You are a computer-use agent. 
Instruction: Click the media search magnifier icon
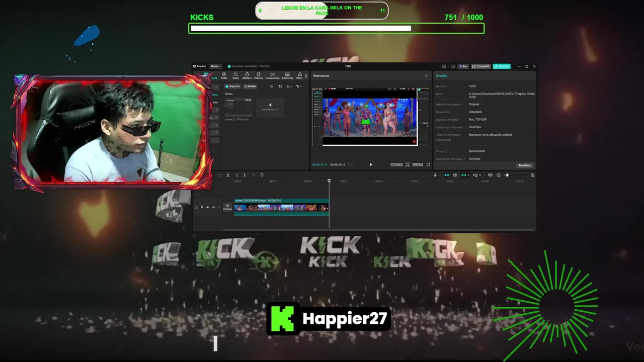pyautogui.click(x=271, y=86)
